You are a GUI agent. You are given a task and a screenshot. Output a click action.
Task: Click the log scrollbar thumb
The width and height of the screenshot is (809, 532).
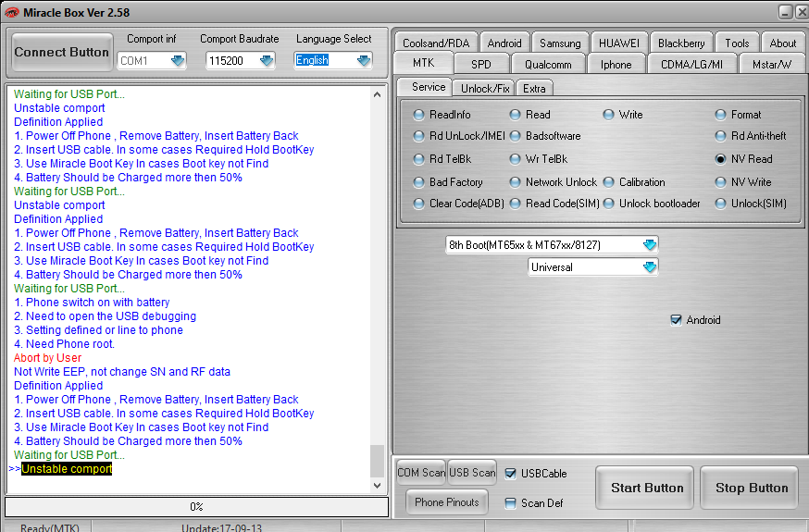(377, 461)
